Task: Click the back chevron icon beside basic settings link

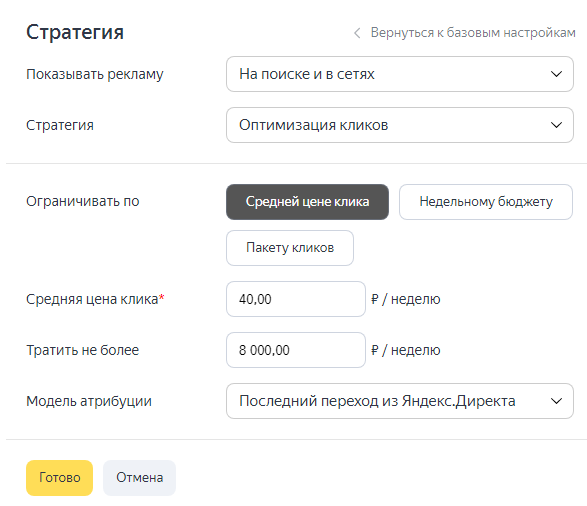Action: pyautogui.click(x=357, y=33)
